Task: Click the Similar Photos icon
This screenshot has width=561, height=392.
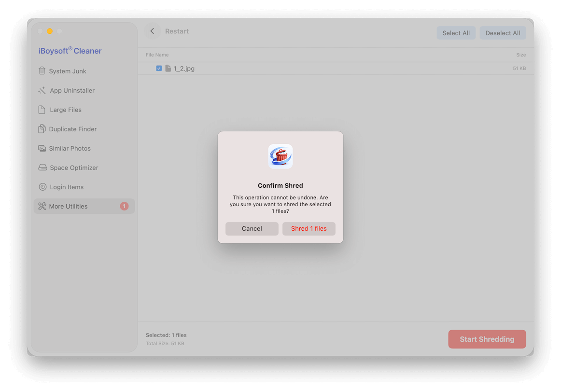Action: [42, 148]
